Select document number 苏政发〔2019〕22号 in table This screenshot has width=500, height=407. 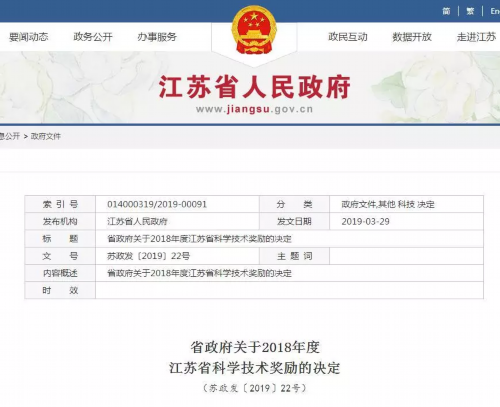149,256
